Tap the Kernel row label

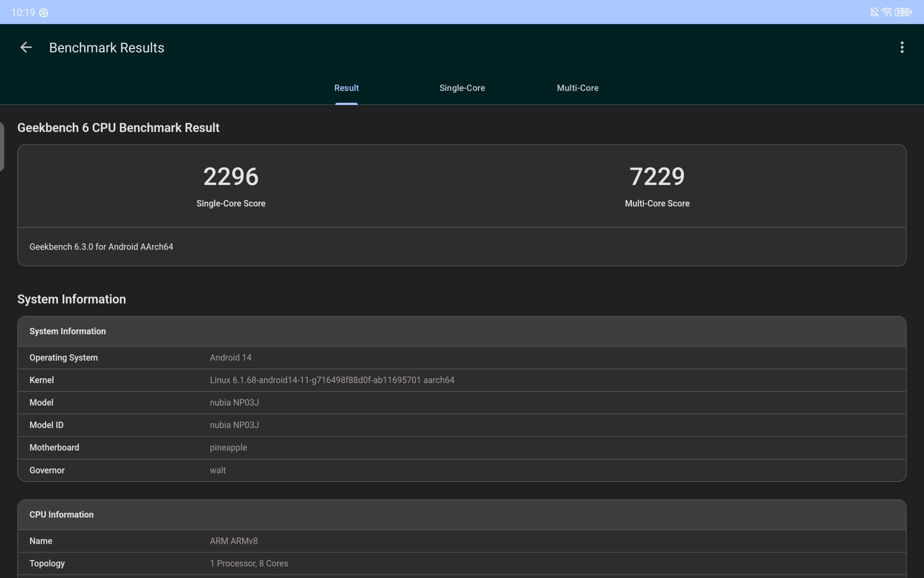pos(42,380)
